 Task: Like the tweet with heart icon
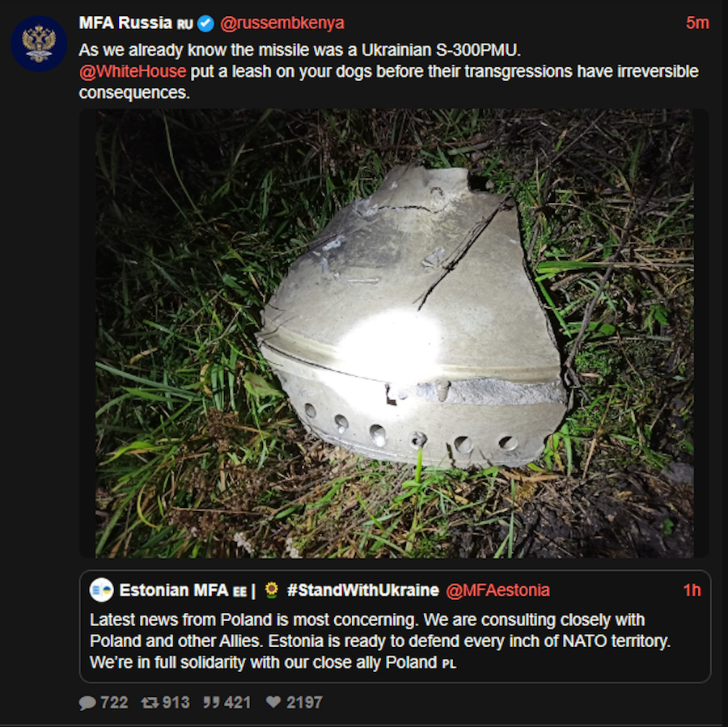[x=273, y=702]
